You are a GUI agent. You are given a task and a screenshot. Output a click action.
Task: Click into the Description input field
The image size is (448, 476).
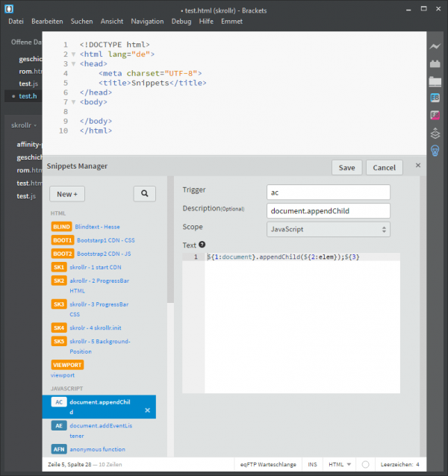point(329,210)
